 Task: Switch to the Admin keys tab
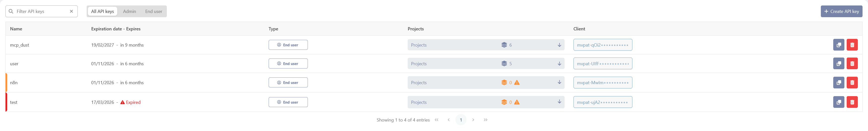[x=129, y=11]
